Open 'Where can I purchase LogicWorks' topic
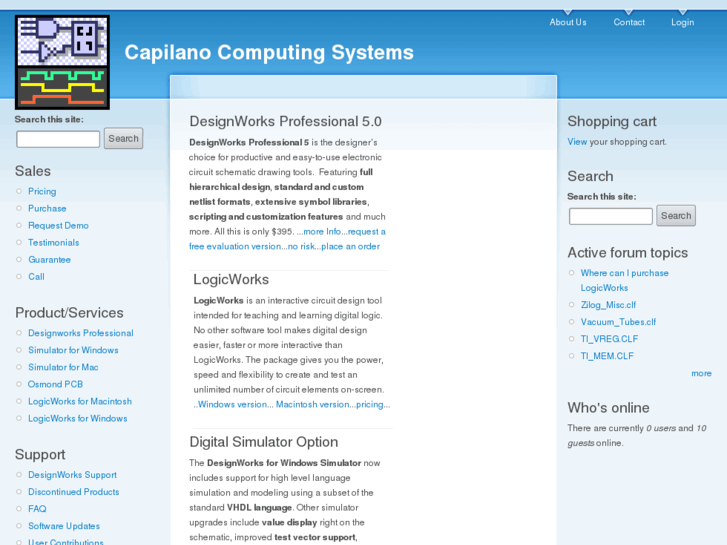Screen dimensions: 727x545 click(x=625, y=281)
